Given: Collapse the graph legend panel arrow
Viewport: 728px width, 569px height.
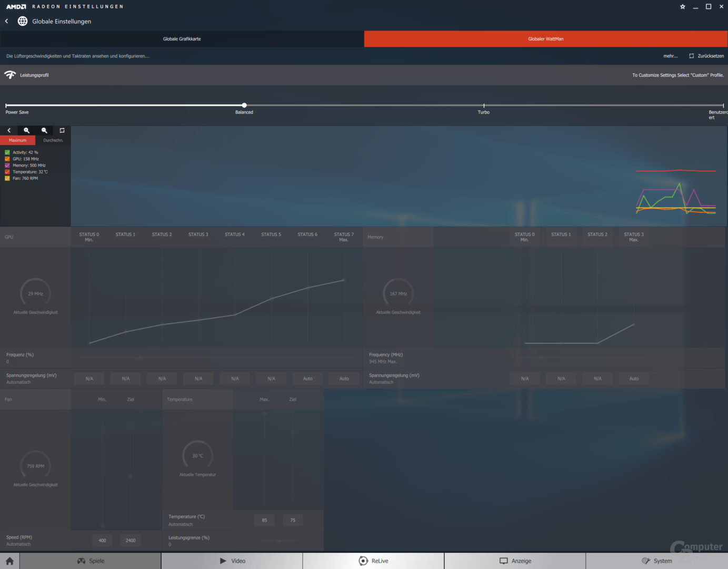Looking at the screenshot, I should pos(9,130).
